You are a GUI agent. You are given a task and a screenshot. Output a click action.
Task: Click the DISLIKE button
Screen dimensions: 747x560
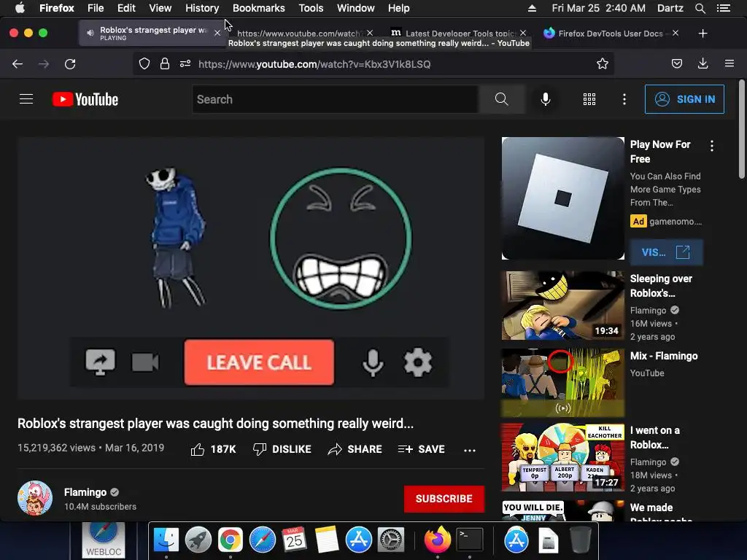point(282,449)
